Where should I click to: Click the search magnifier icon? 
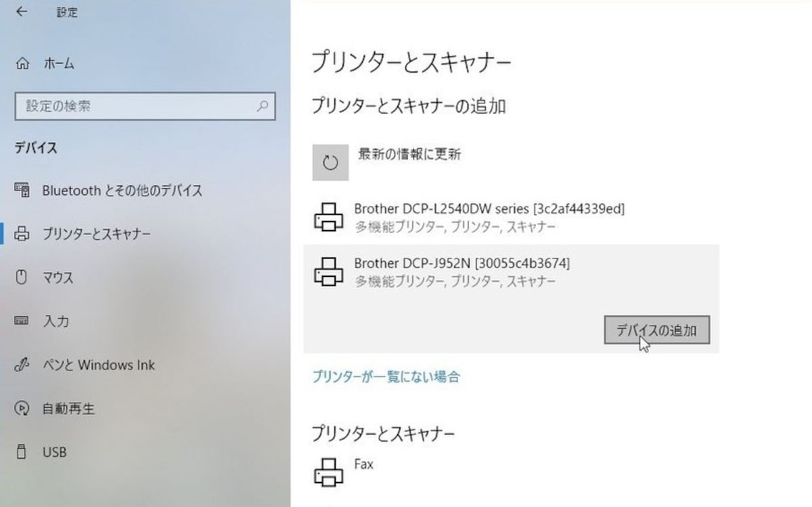(263, 106)
